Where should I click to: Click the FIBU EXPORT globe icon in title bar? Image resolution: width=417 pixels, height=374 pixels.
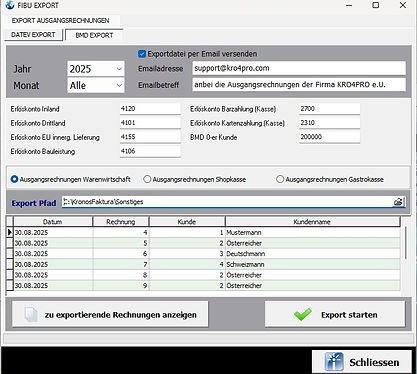pos(10,5)
